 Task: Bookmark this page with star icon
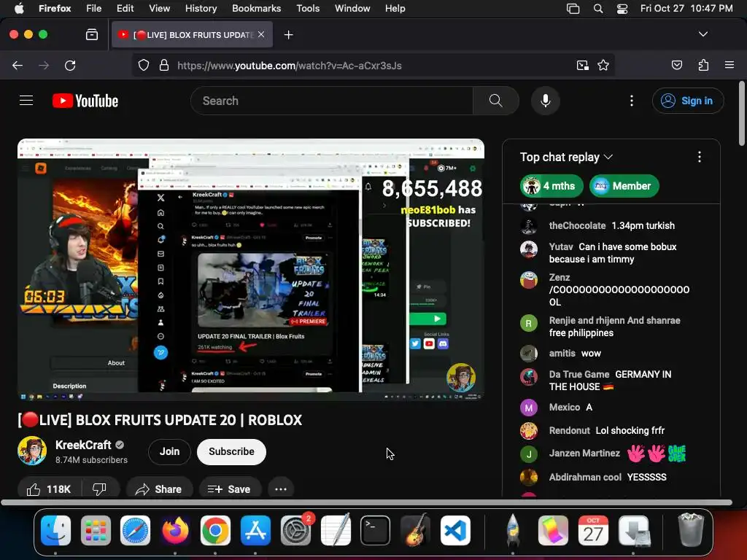(603, 65)
